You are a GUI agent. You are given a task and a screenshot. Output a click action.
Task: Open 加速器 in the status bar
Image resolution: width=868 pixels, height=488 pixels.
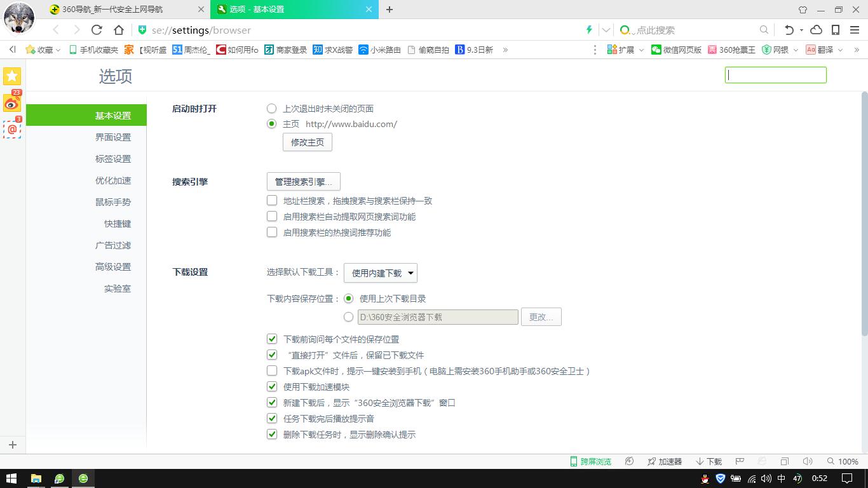point(665,461)
